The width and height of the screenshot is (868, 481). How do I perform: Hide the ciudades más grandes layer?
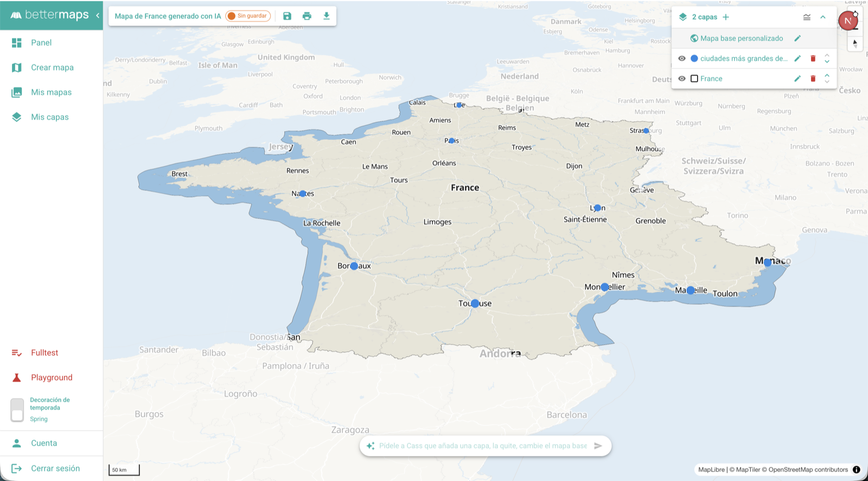click(682, 59)
